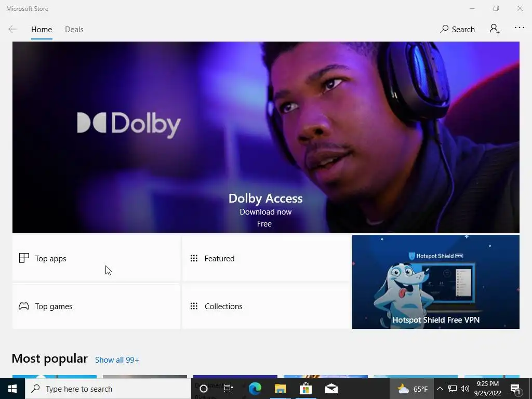Close the Microsoft Store window
This screenshot has height=399, width=532.
click(520, 8)
